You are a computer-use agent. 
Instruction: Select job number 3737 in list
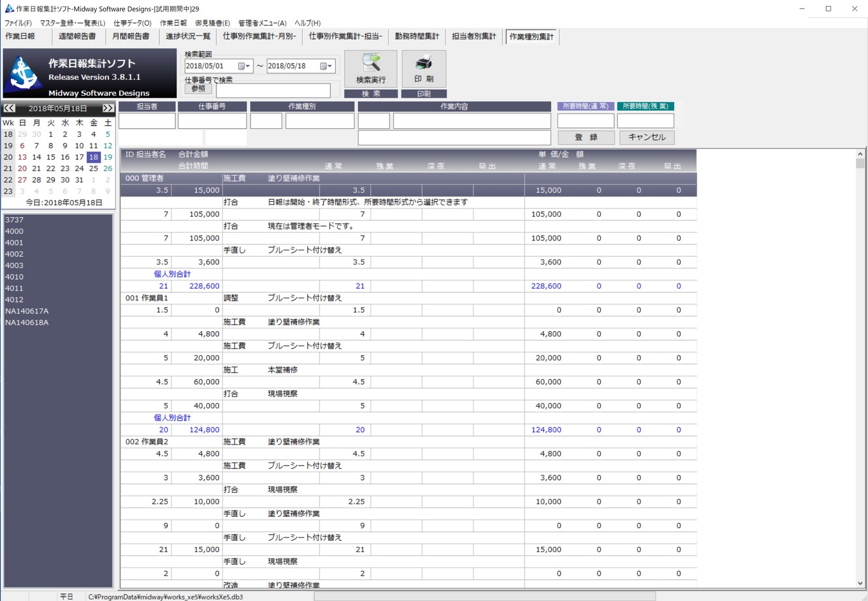[58, 220]
